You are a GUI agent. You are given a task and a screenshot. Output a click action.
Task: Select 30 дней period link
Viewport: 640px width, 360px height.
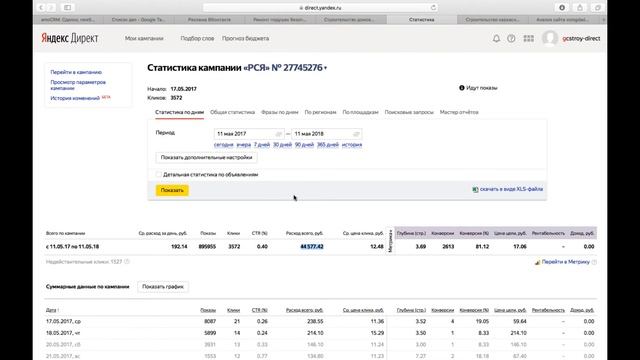(282, 145)
